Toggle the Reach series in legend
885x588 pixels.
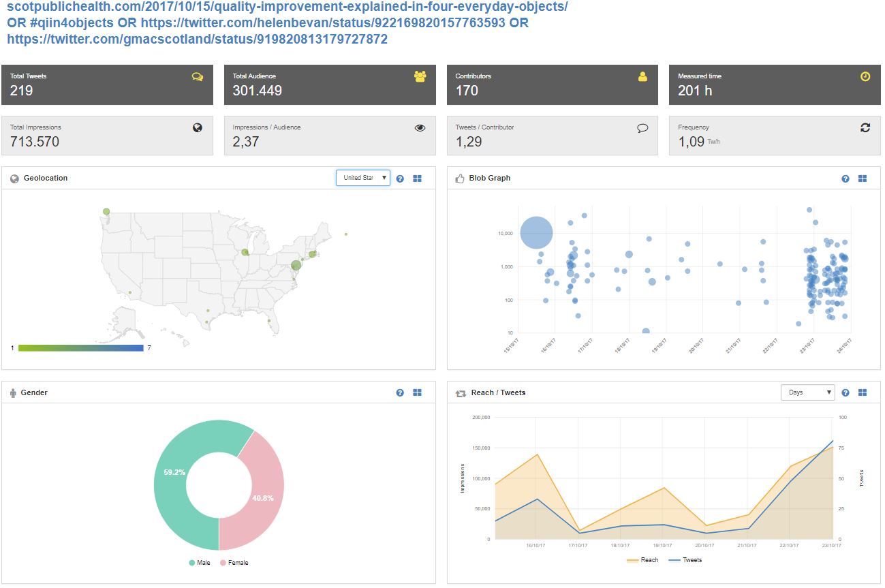642,560
